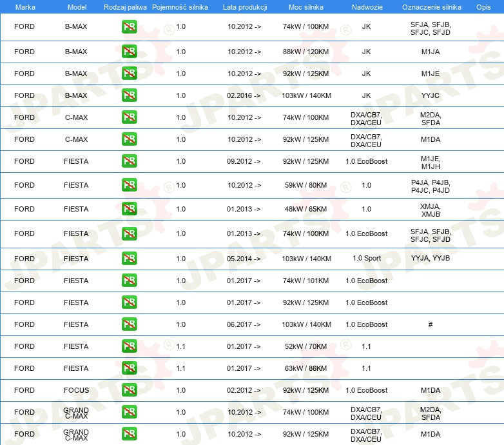Click the Rodzaj paliwa column header

pos(125,6)
